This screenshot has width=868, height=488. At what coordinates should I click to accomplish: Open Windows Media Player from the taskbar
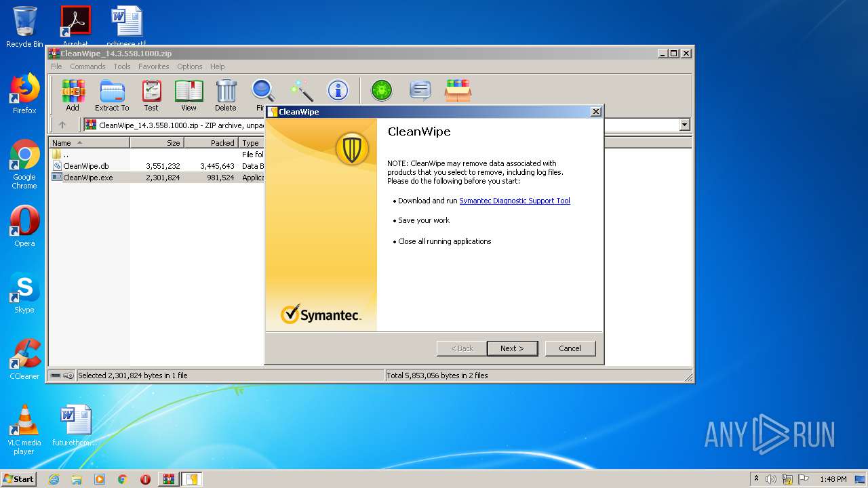[x=100, y=479]
